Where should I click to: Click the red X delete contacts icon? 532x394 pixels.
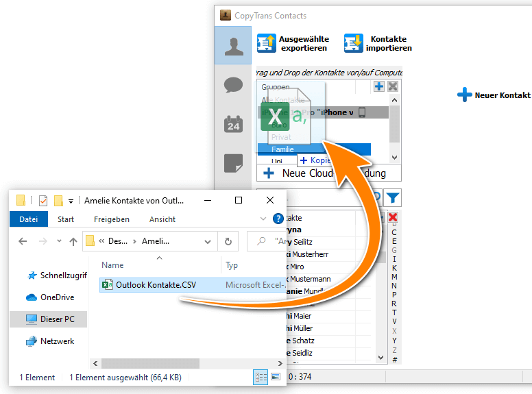pyautogui.click(x=393, y=217)
